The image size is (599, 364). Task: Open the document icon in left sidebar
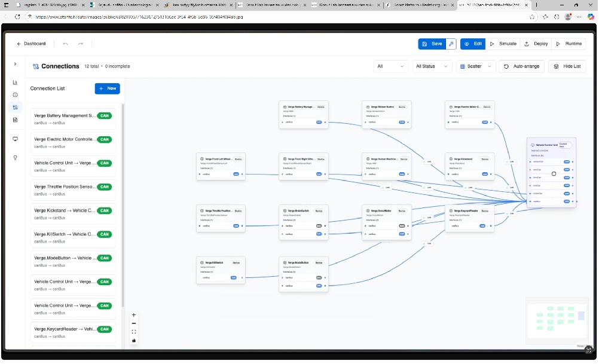[x=15, y=120]
